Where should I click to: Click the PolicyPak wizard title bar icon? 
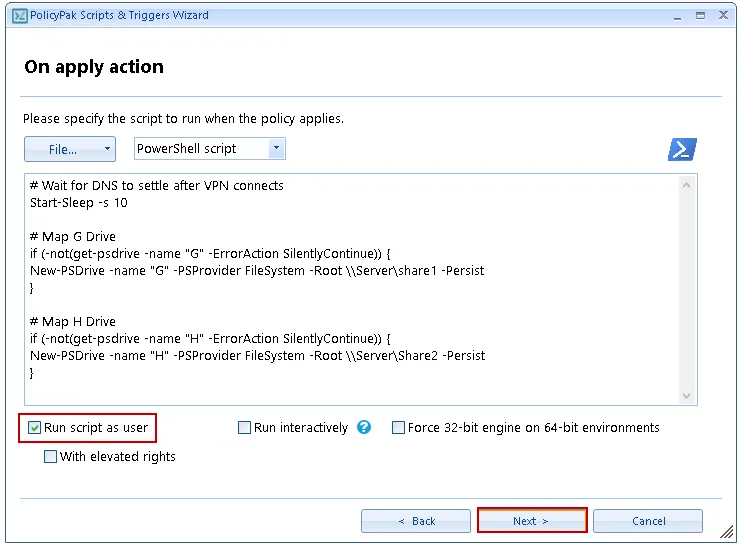click(17, 15)
